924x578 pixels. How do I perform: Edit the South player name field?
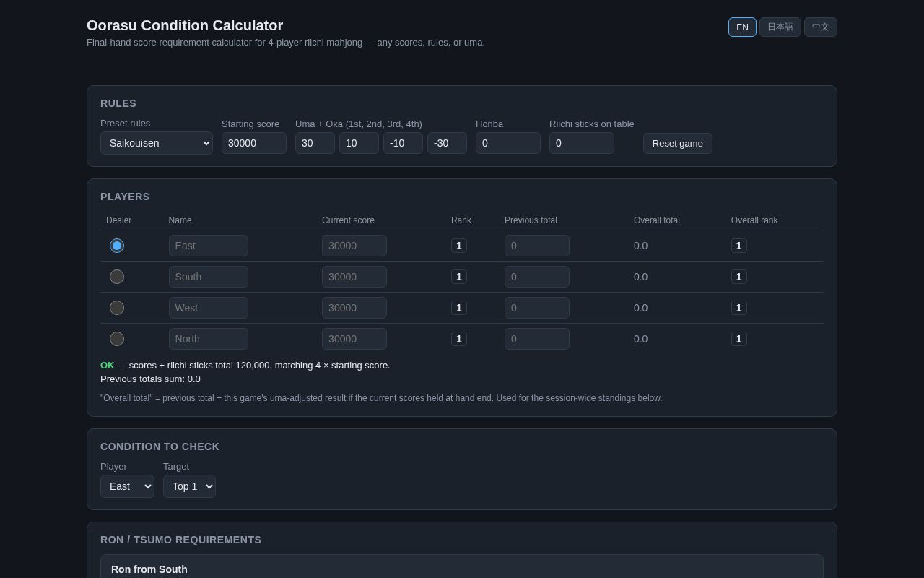click(x=209, y=277)
